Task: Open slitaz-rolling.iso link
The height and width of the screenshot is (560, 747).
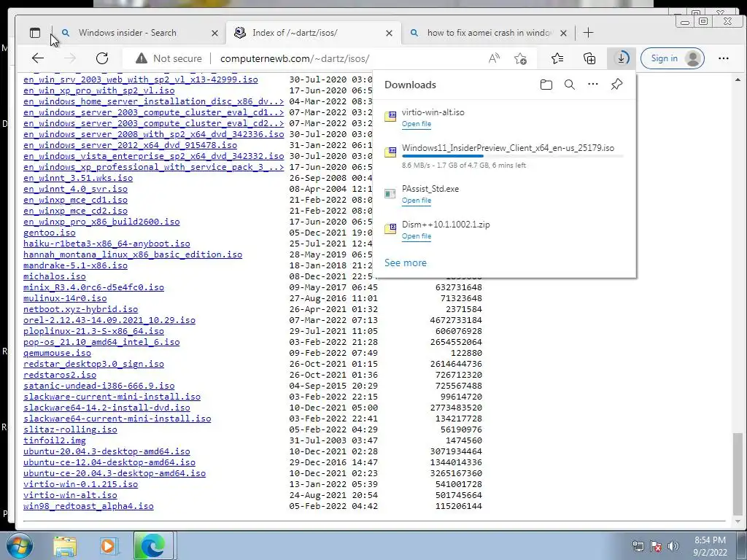Action: (70, 429)
